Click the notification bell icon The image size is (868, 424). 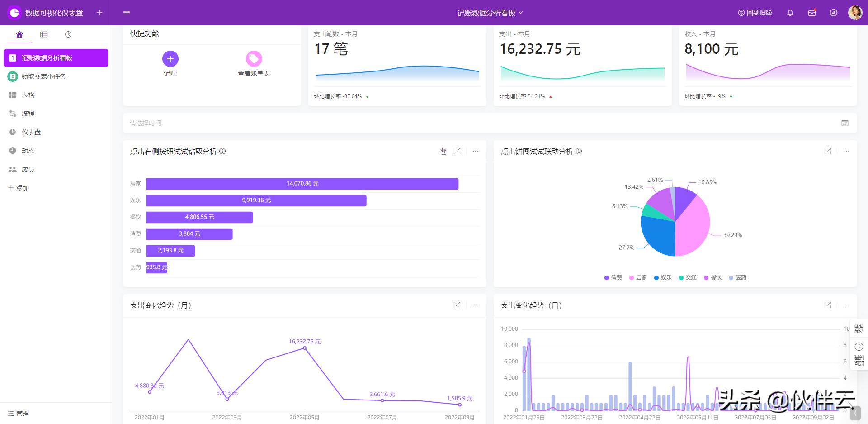pyautogui.click(x=790, y=13)
